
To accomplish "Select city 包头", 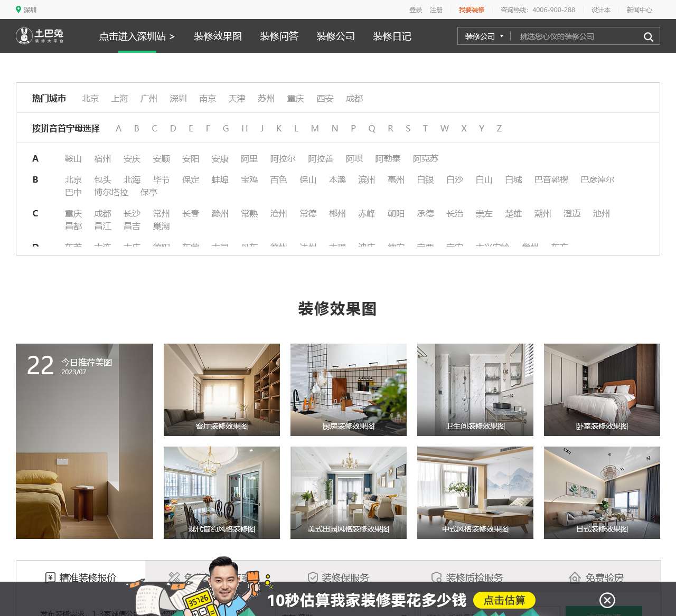I will click(102, 179).
